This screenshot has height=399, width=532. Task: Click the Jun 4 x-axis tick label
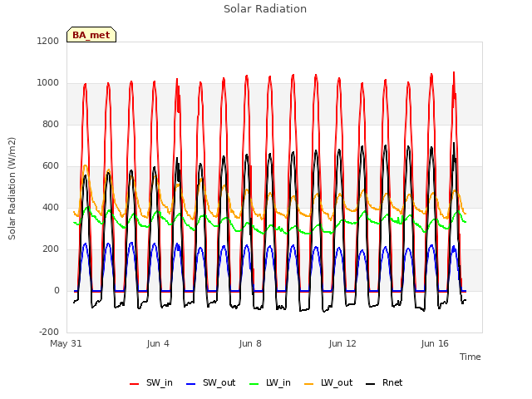coord(158,343)
